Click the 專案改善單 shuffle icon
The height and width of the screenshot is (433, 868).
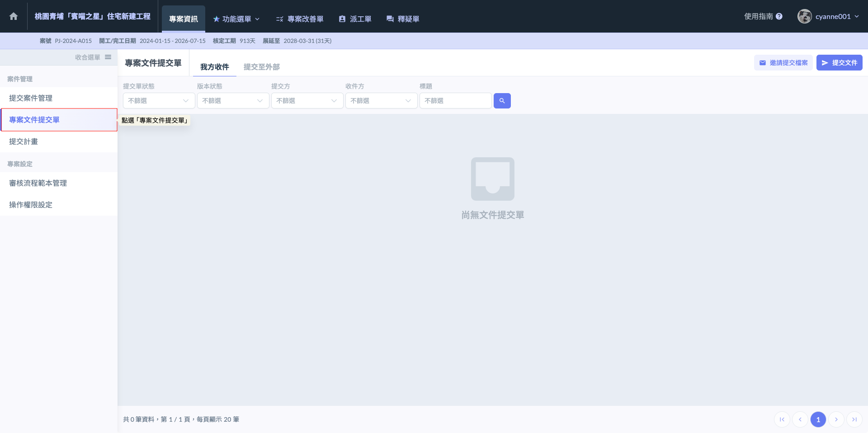[279, 19]
